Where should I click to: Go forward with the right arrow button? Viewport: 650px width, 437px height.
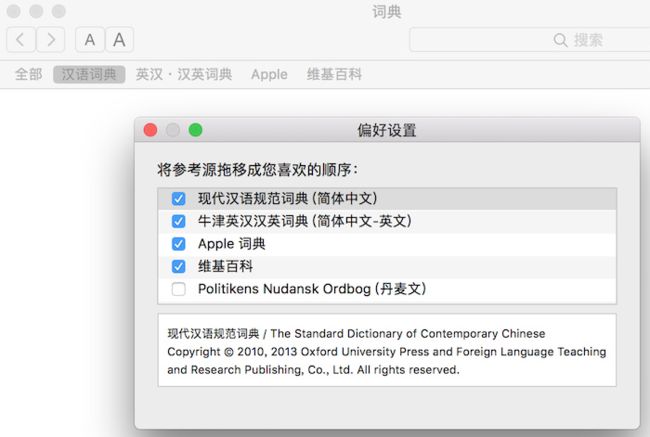pos(51,40)
